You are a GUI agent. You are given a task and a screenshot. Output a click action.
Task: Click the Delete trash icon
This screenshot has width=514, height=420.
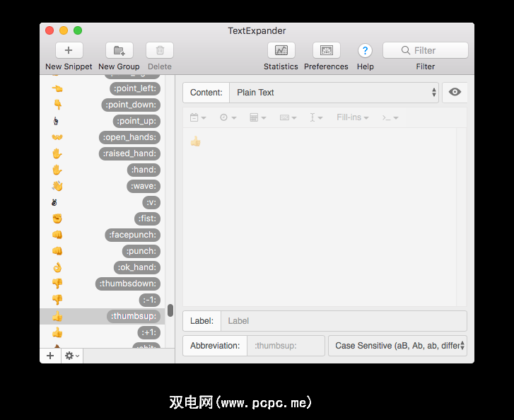coord(160,50)
